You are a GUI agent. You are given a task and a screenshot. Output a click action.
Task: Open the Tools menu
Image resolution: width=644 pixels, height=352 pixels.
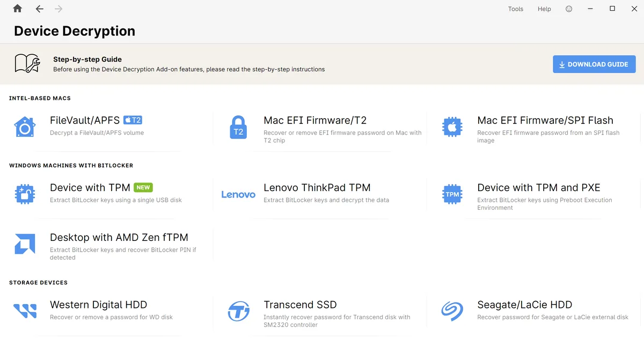pos(516,9)
